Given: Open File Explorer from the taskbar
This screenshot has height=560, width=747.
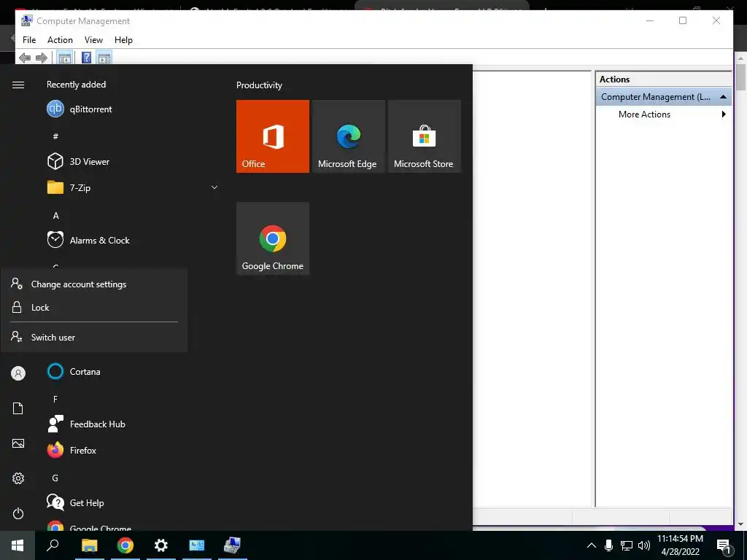Looking at the screenshot, I should [x=90, y=545].
